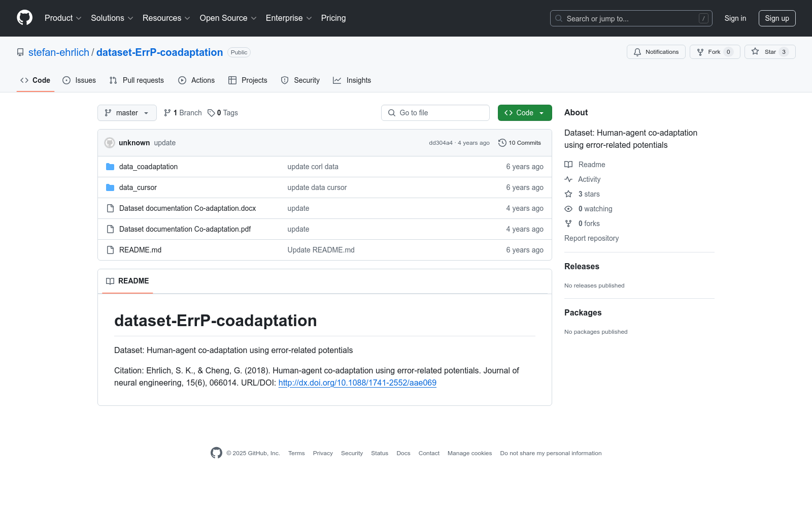
Task: Open the DOI link in the README
Action: click(357, 383)
